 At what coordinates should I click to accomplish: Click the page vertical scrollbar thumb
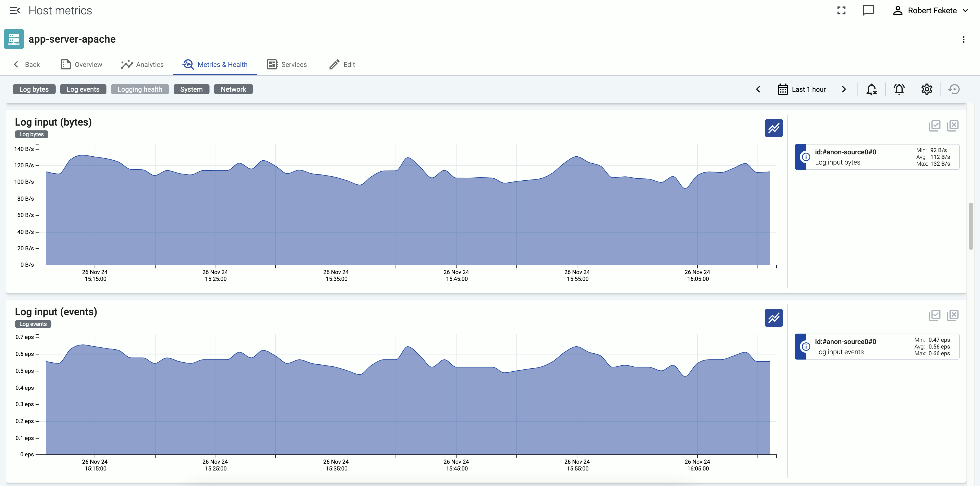pos(970,226)
